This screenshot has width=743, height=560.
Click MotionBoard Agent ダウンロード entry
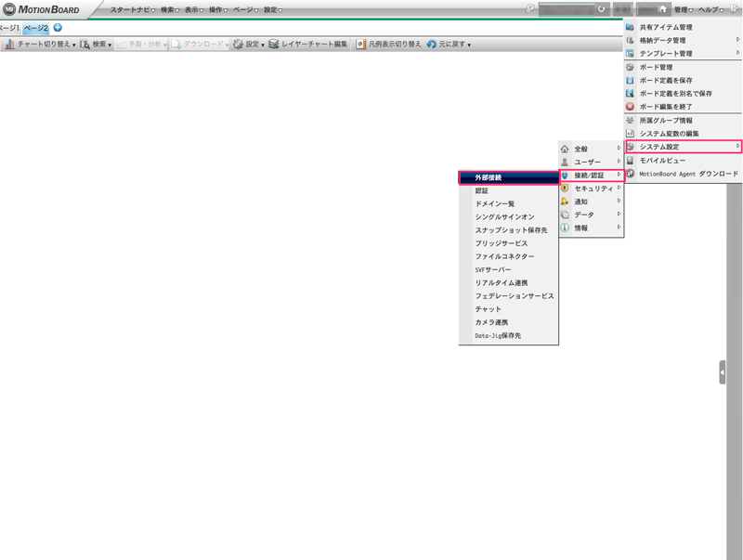[683, 174]
